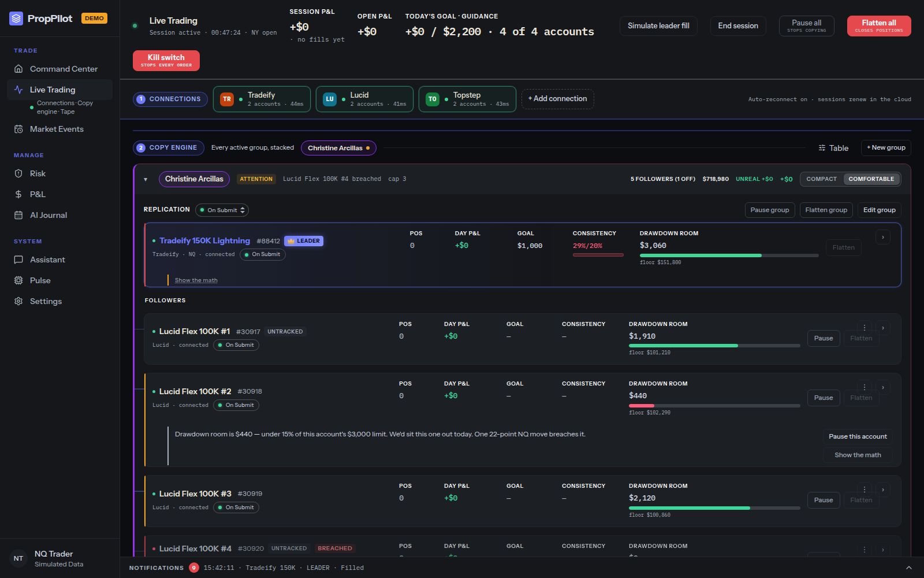Viewport: 924px width, 578px height.
Task: Open AI Journal calendar icon
Action: click(18, 215)
